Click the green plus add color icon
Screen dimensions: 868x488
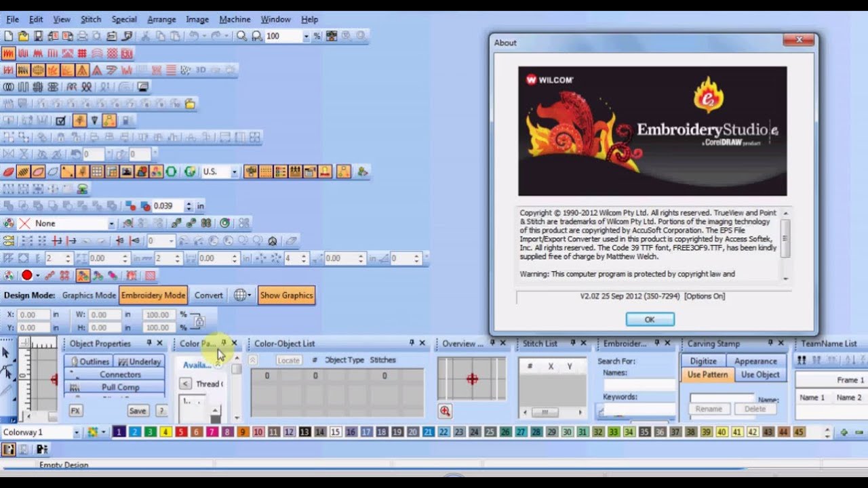tap(844, 432)
